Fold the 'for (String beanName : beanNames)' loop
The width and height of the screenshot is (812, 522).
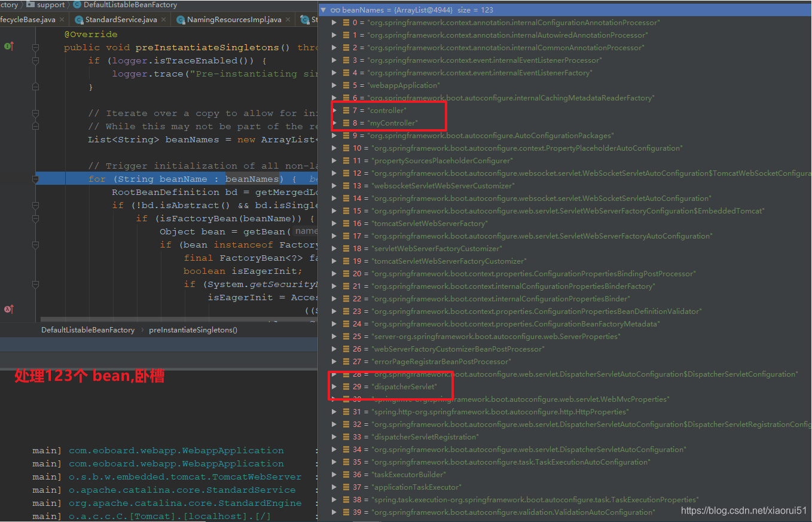(x=35, y=179)
